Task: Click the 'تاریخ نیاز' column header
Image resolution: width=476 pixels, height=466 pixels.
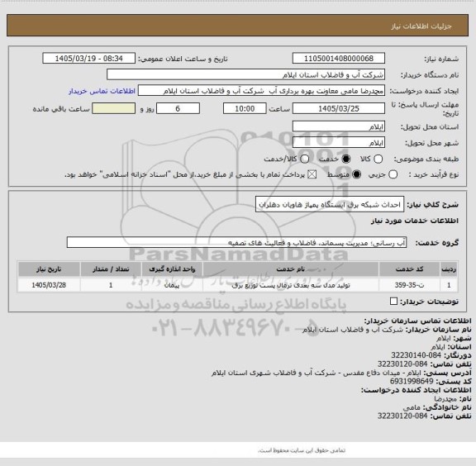Action: click(x=49, y=269)
